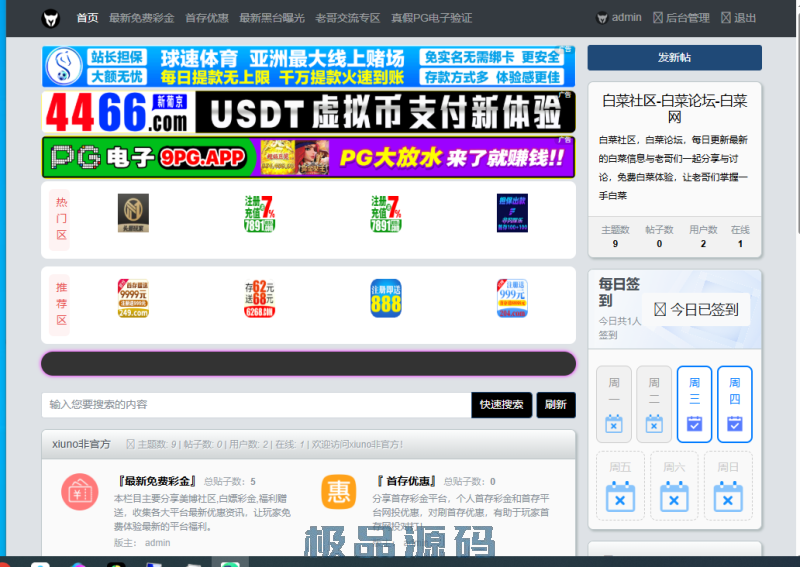Viewport: 800px width, 567px height.
Task: Go to 后台管理 admin panel
Action: [681, 18]
